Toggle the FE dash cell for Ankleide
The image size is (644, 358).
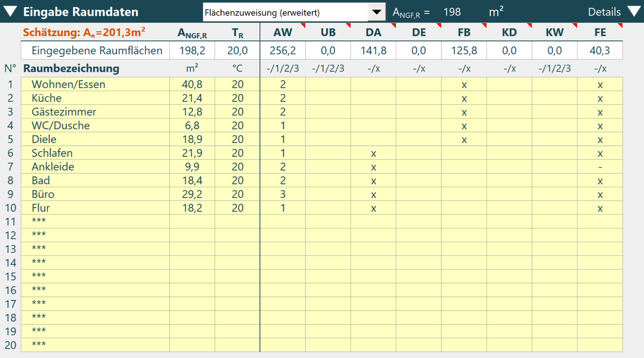click(x=600, y=167)
